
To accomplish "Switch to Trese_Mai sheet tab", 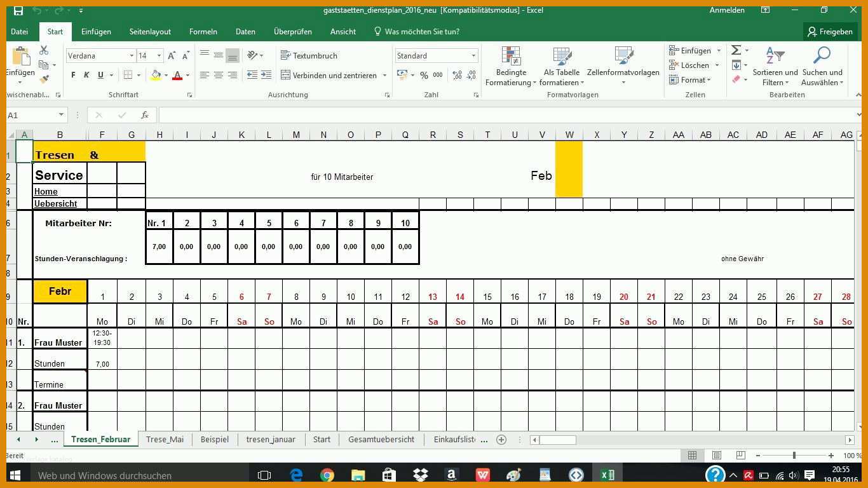I will click(x=165, y=440).
